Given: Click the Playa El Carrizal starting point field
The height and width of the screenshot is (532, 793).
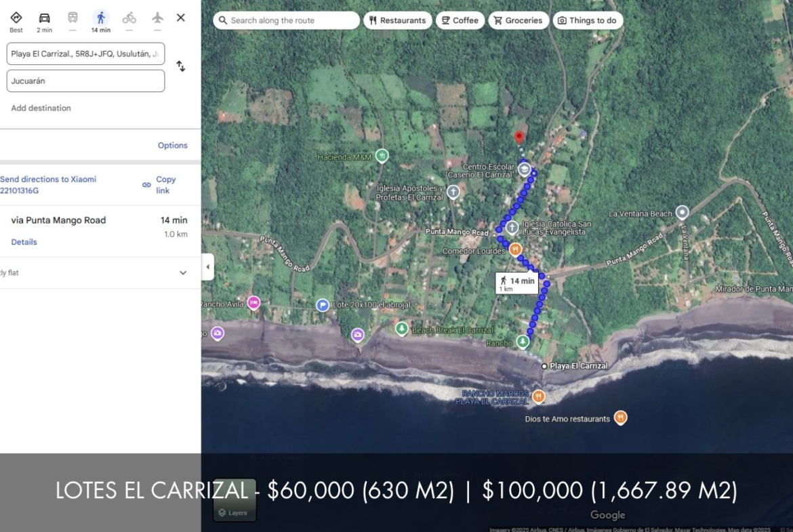Looking at the screenshot, I should click(x=85, y=54).
